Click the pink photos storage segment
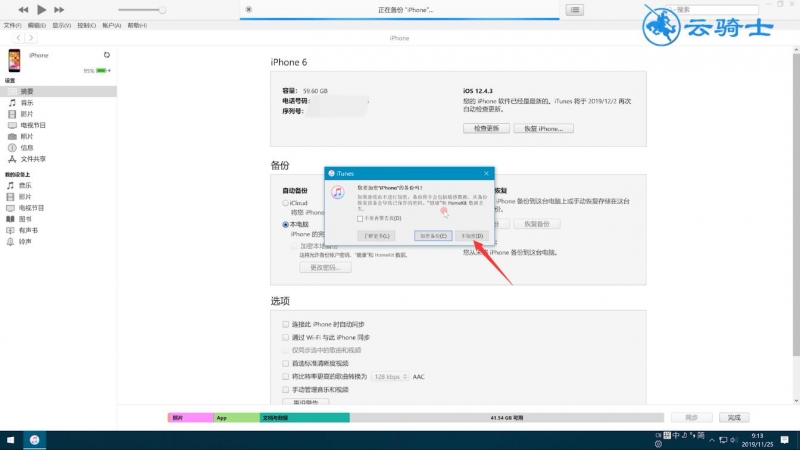 (x=191, y=417)
